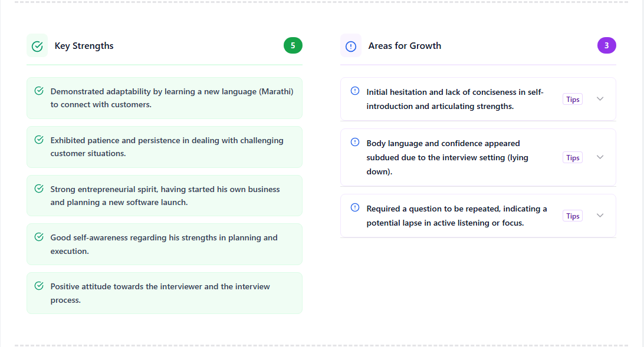Click info icon beside body language item
Screen dimensions: 644x347
click(355, 143)
